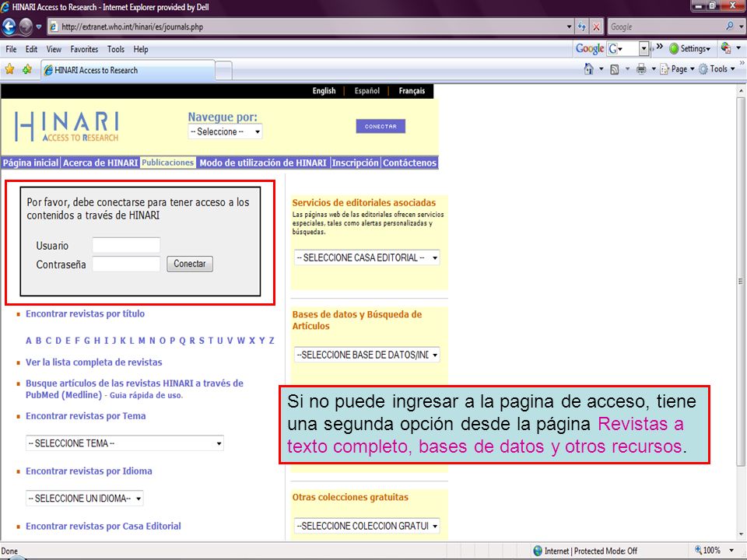Open Acerca de HINARI navigation tab
Viewport: 747px width, 560px height.
pyautogui.click(x=100, y=163)
